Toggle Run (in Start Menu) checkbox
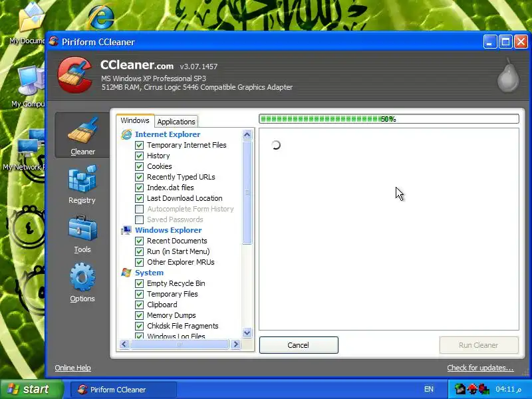Screen dimensions: 532x399 139,251
